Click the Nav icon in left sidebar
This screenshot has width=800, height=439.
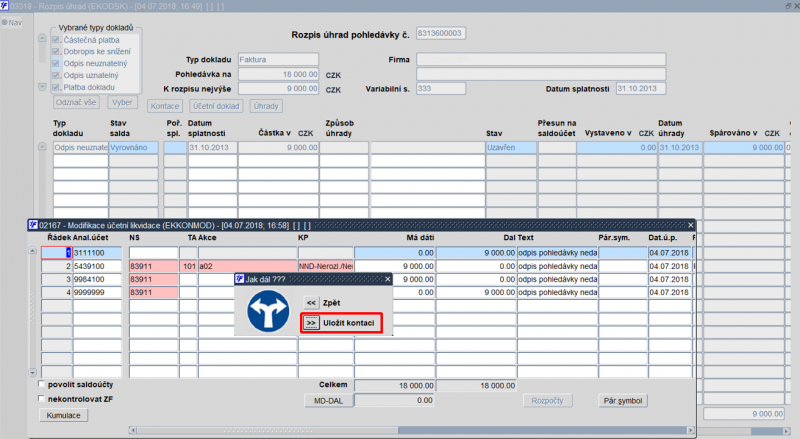[13, 23]
